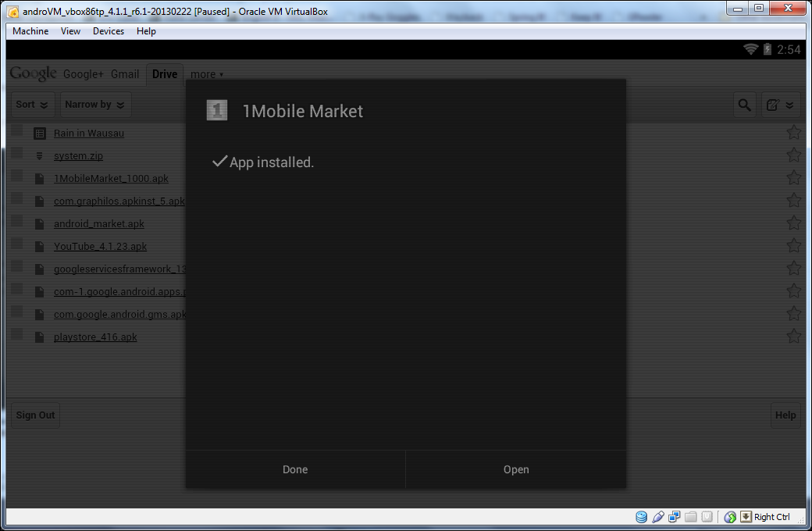Click the file icon beside playstore_416.apk
Viewport: 812px width, 531px height.
point(39,337)
